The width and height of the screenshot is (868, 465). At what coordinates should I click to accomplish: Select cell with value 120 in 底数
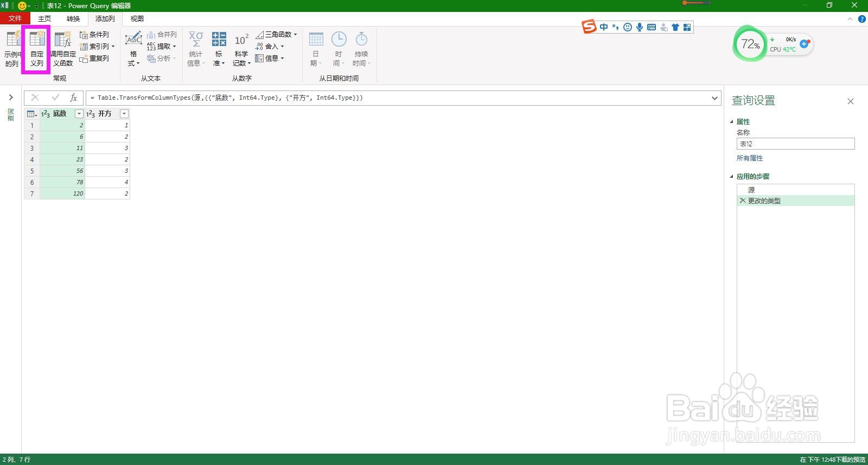pos(62,193)
